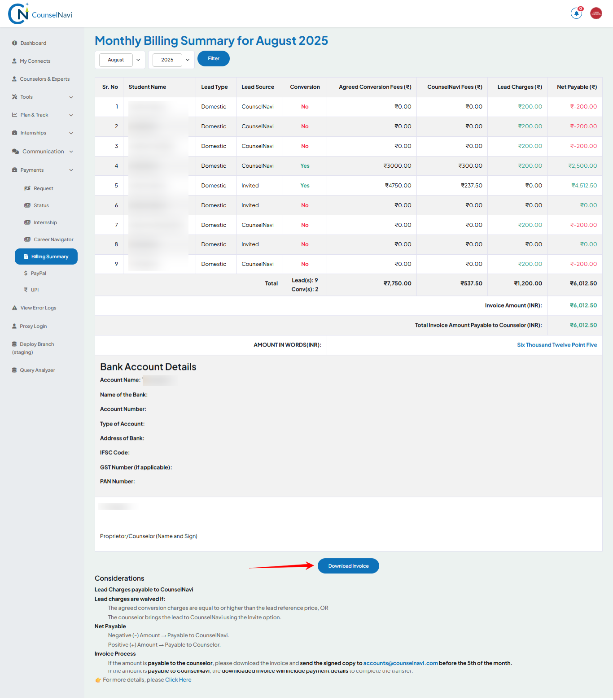The height and width of the screenshot is (700, 613).
Task: Open View Error Logs
Action: tap(38, 308)
